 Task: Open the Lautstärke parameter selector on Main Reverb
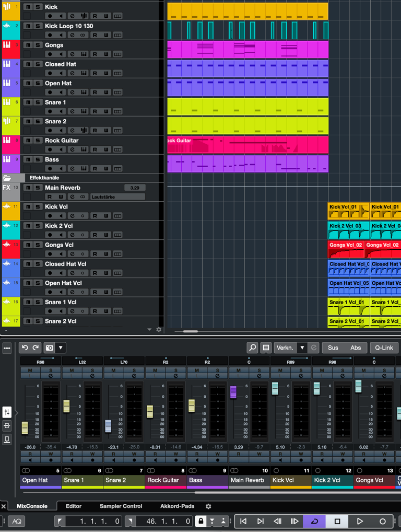click(117, 197)
